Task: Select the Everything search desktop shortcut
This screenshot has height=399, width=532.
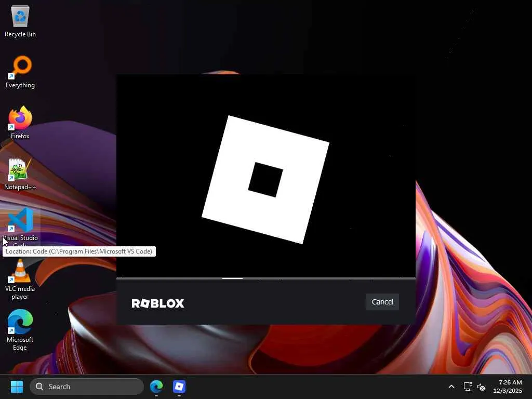Action: click(x=20, y=72)
